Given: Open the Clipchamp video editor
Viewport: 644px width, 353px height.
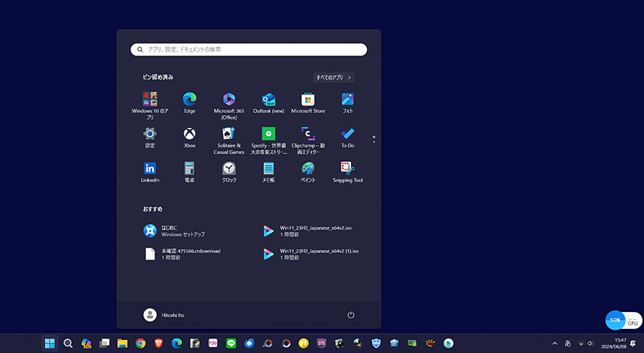Looking at the screenshot, I should tap(308, 135).
